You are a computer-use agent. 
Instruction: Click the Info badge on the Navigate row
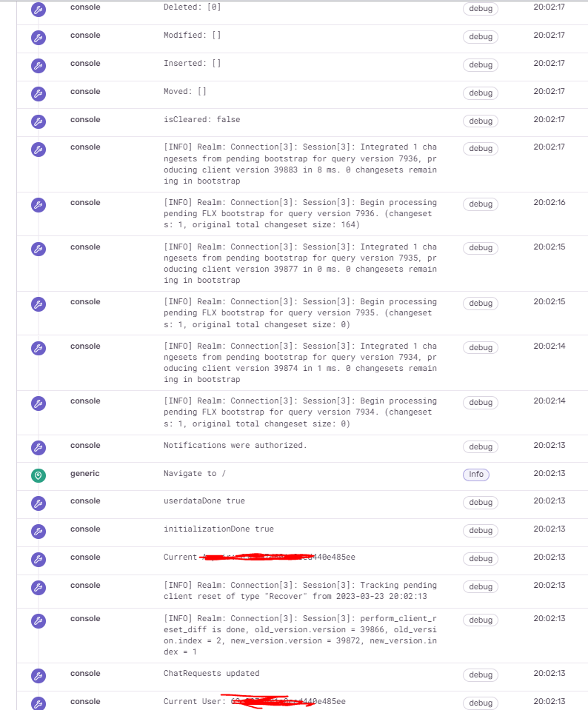point(476,475)
